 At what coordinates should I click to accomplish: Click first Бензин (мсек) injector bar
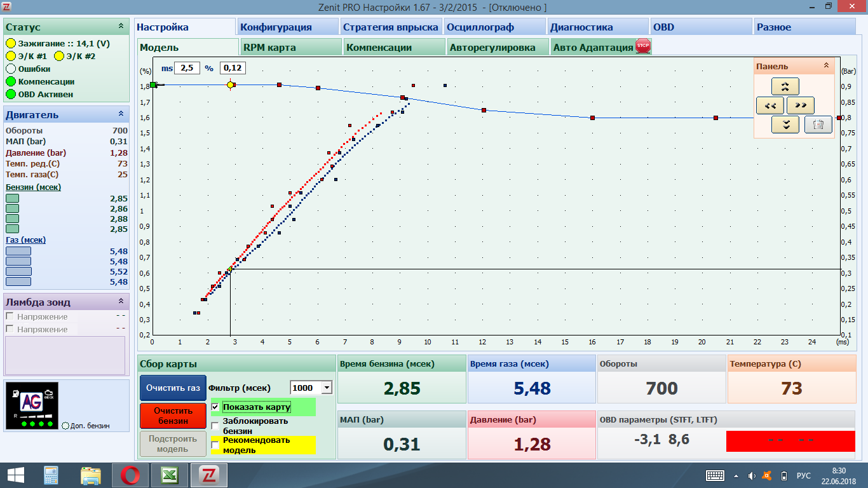[12, 198]
